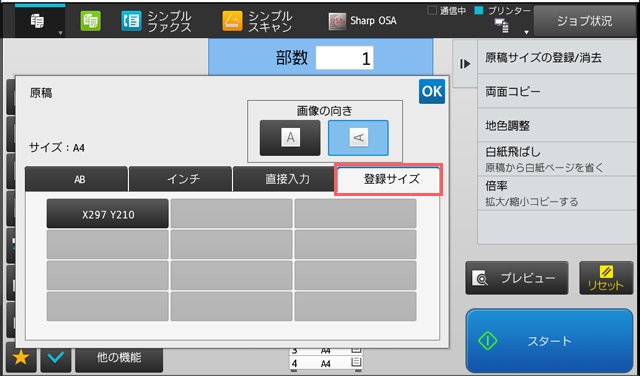The image size is (640, 376).
Task: Switch to the 直接入力 direct entry tab
Action: point(284,179)
